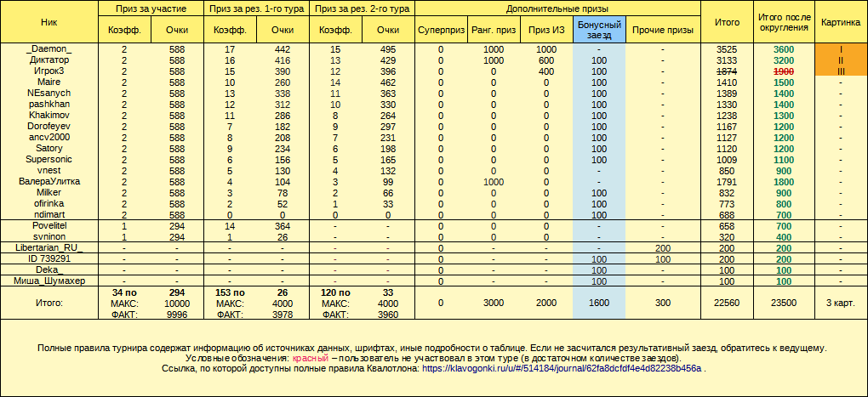The width and height of the screenshot is (868, 397).
Task: Click the Итого column header
Action: click(727, 22)
